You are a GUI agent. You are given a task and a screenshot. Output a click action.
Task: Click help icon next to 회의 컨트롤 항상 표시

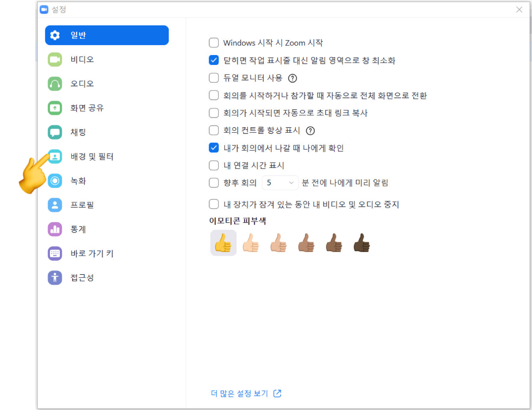[311, 130]
